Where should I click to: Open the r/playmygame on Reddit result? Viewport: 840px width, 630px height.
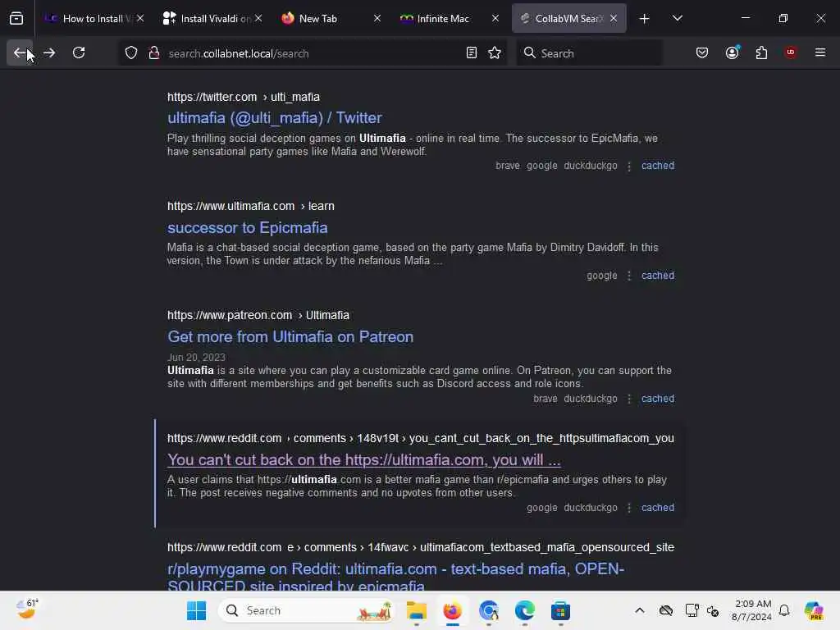point(396,577)
